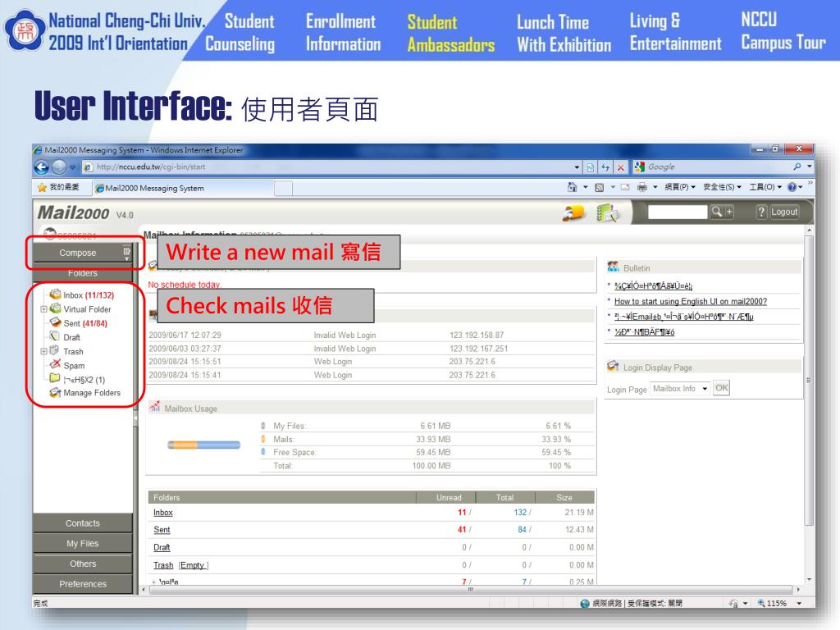The width and height of the screenshot is (840, 630).
Task: Open the Draft link in Folders table
Action: click(x=162, y=547)
